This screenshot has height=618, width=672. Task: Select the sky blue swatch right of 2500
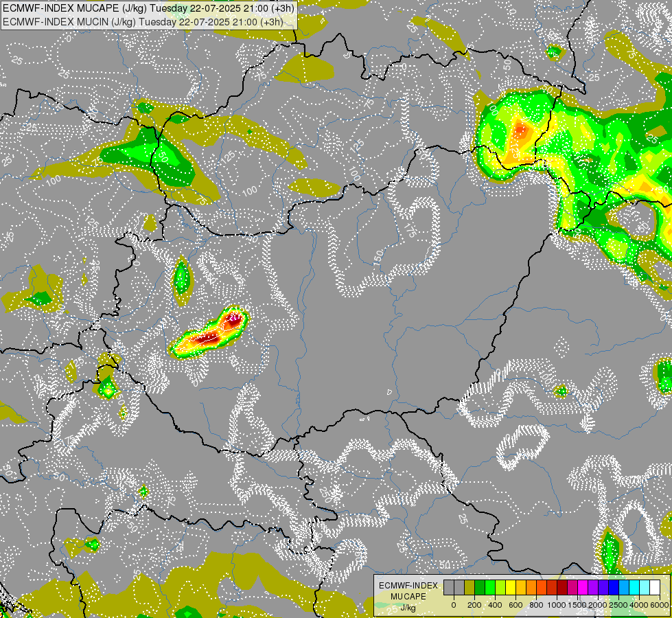point(624,588)
